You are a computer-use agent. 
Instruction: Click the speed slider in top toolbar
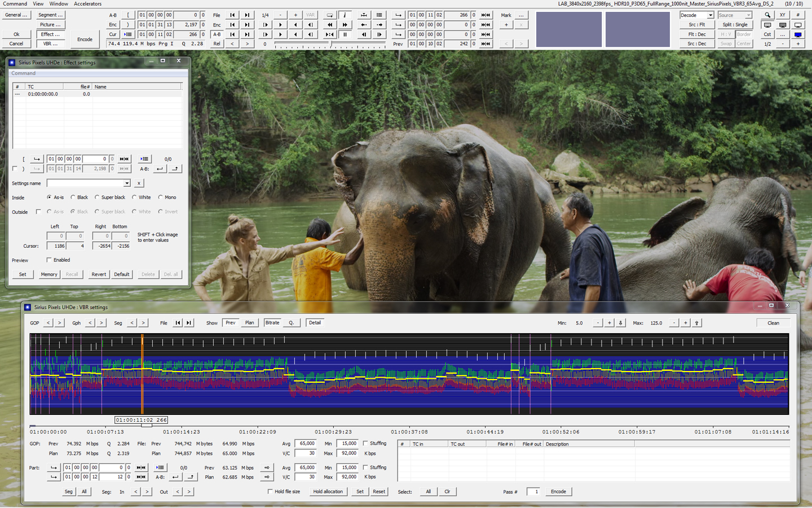point(330,43)
